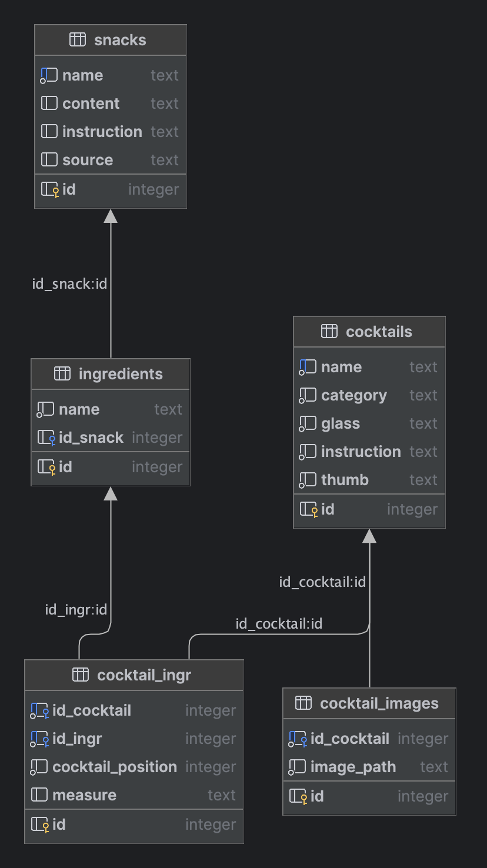Click the column icon of cocktails name row

click(x=308, y=367)
